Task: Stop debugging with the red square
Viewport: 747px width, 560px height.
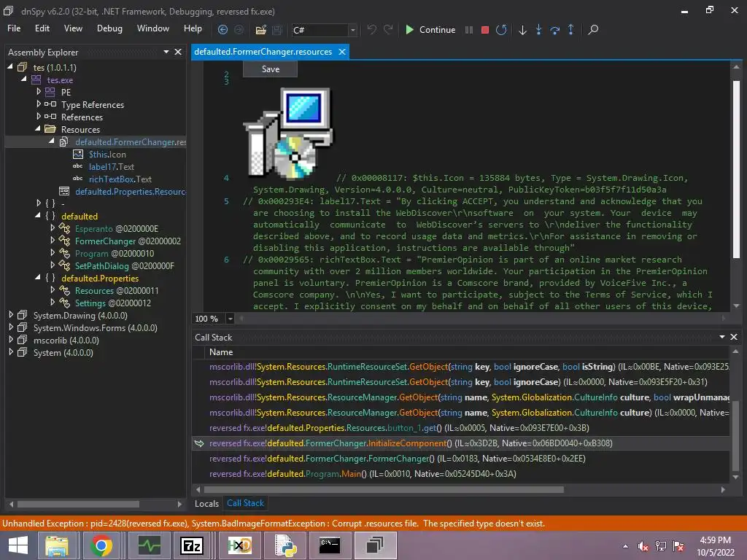Action: (x=485, y=29)
